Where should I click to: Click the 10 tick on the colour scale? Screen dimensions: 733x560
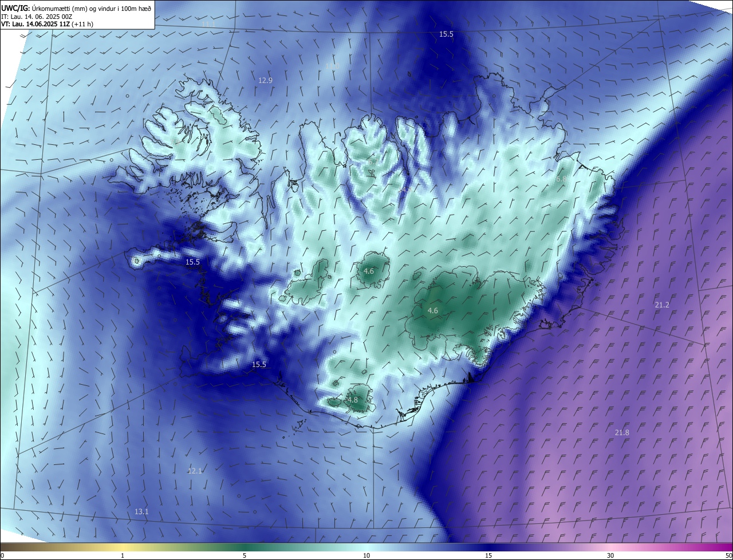pyautogui.click(x=366, y=555)
